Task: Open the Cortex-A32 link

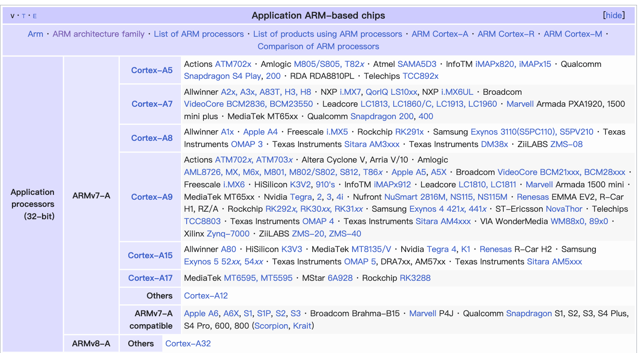Action: point(188,343)
